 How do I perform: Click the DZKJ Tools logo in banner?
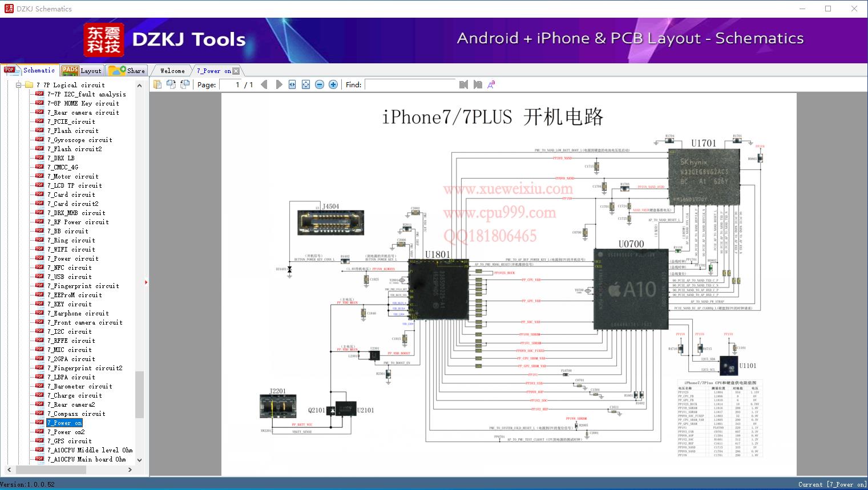[x=165, y=40]
